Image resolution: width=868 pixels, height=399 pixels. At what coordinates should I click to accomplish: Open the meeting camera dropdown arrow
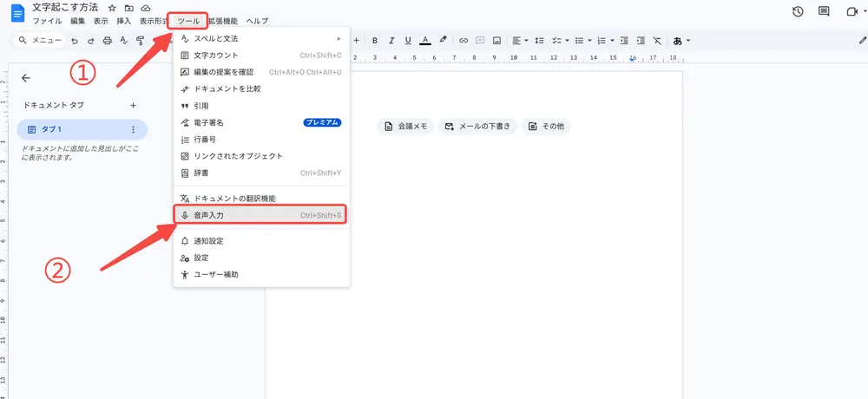tap(865, 11)
